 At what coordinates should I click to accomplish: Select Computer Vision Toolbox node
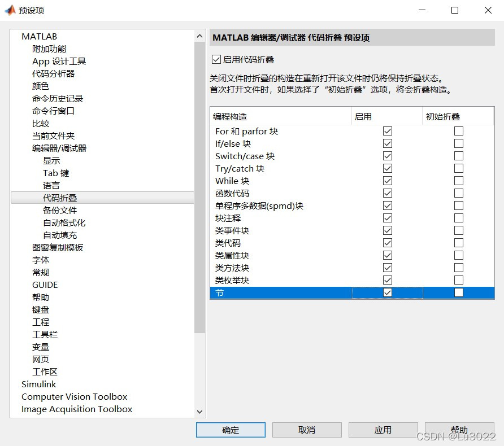coord(74,396)
